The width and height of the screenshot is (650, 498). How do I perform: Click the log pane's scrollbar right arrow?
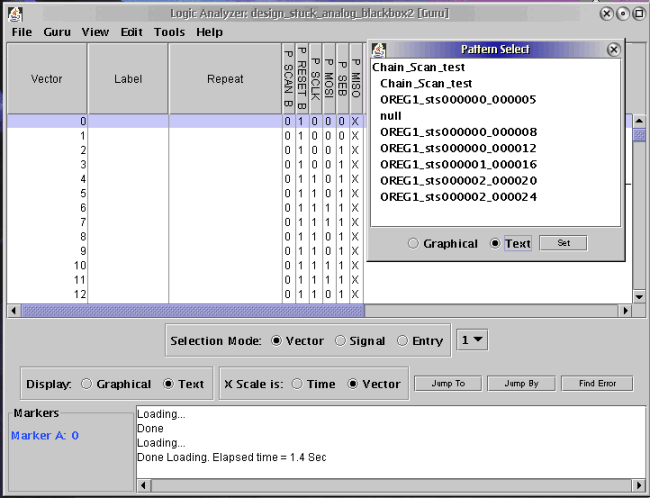point(638,485)
